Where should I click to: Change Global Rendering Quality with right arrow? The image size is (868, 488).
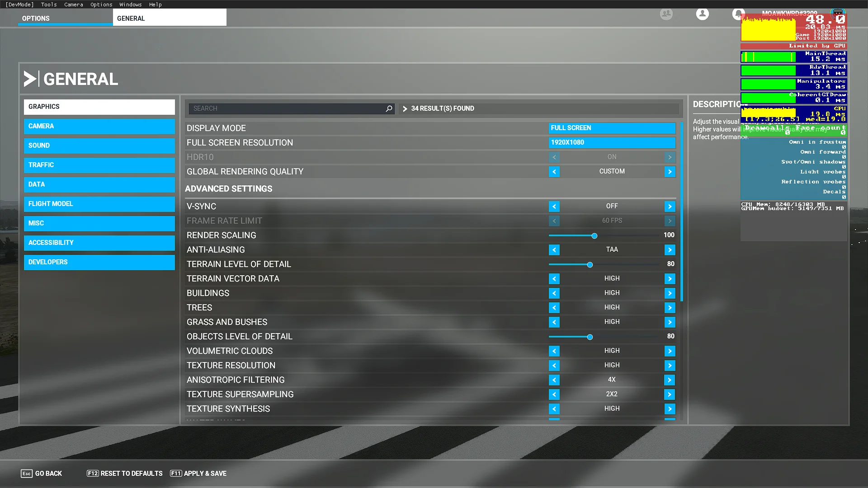[x=670, y=172]
